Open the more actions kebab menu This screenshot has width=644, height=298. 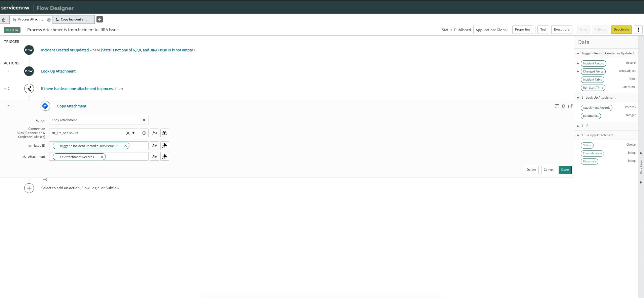[x=638, y=30]
